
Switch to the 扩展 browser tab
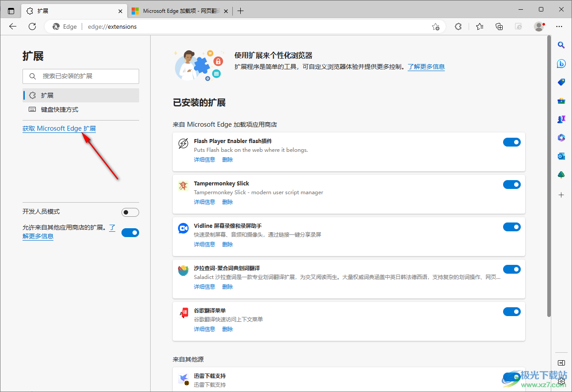(x=74, y=11)
